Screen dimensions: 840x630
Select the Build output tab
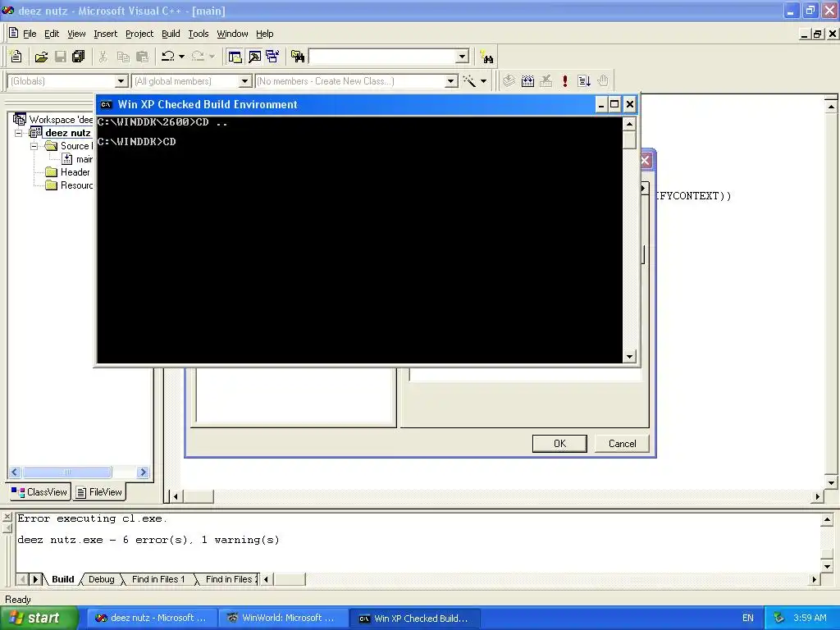(62, 579)
